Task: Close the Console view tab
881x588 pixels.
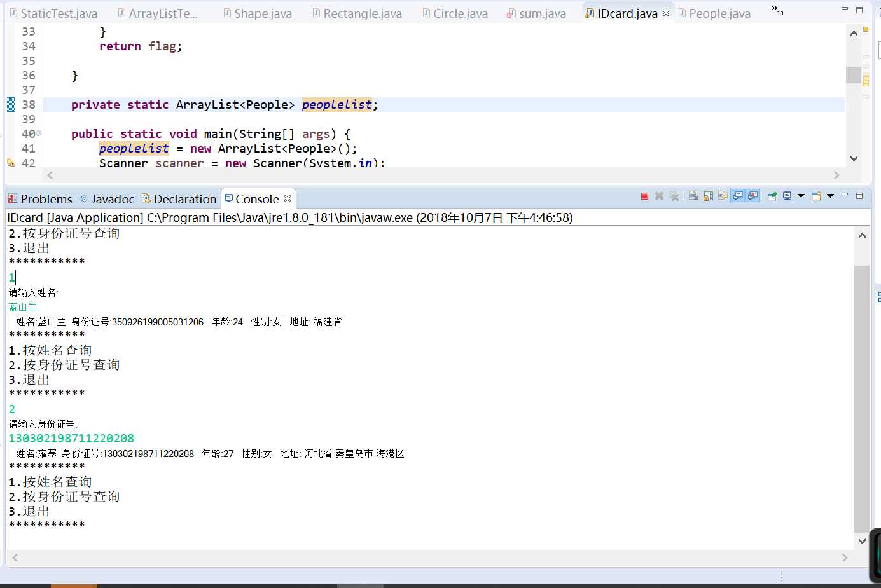Action: click(x=288, y=198)
